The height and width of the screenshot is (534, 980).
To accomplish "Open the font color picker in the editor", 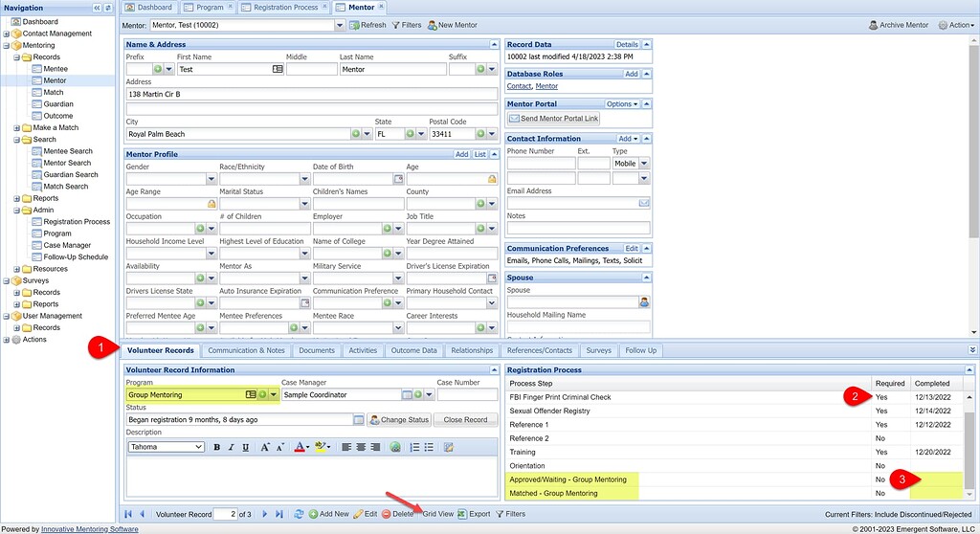I will 301,447.
